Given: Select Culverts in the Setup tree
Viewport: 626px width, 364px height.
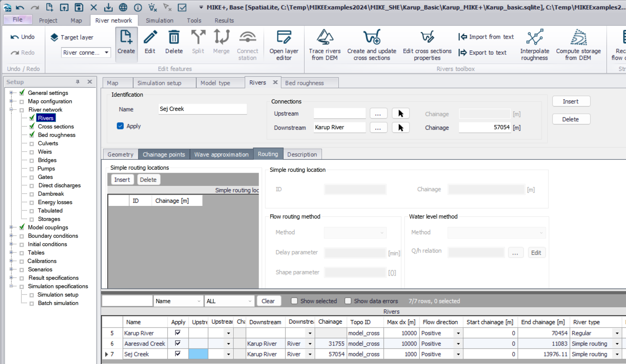Looking at the screenshot, I should pyautogui.click(x=48, y=143).
